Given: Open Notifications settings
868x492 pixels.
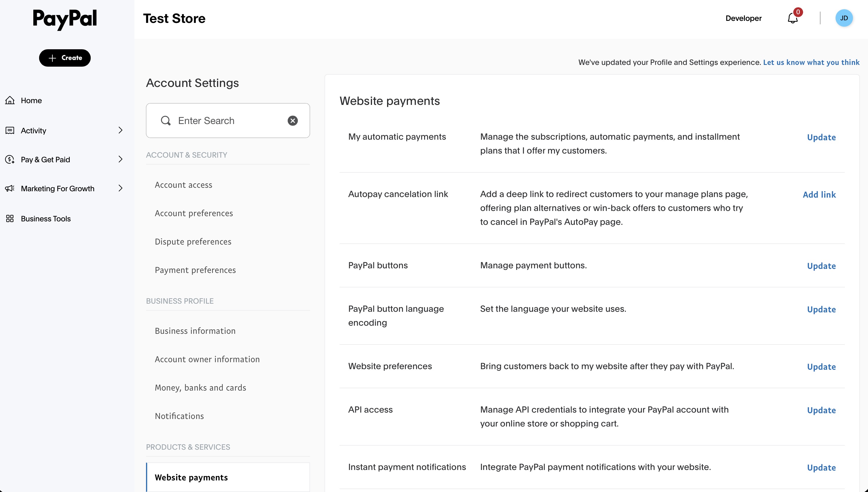Looking at the screenshot, I should click(179, 416).
